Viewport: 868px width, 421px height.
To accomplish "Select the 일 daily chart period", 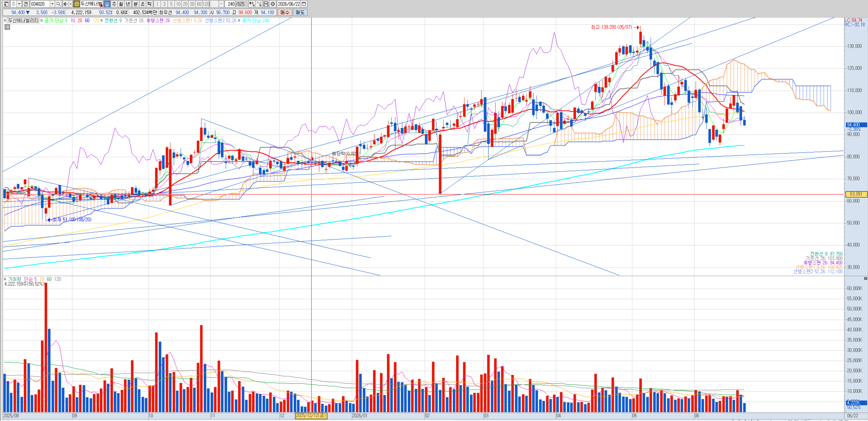I will [x=107, y=4].
